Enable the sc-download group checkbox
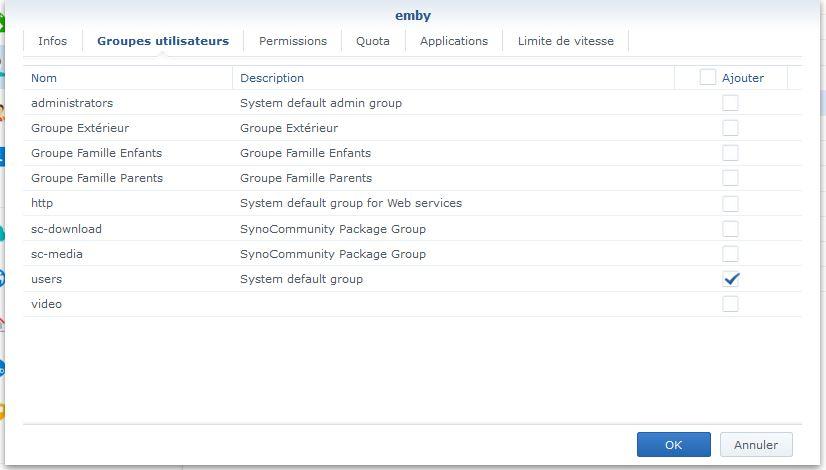 point(730,229)
